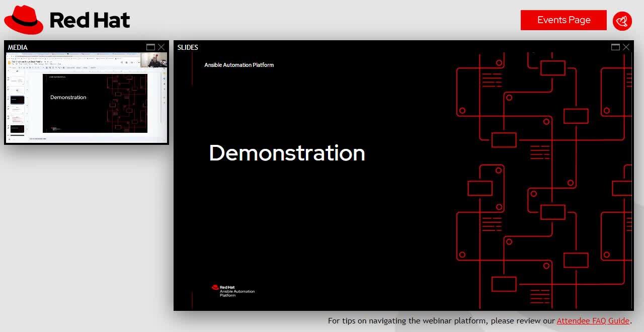Click Demonstration text in the media video

tap(68, 97)
